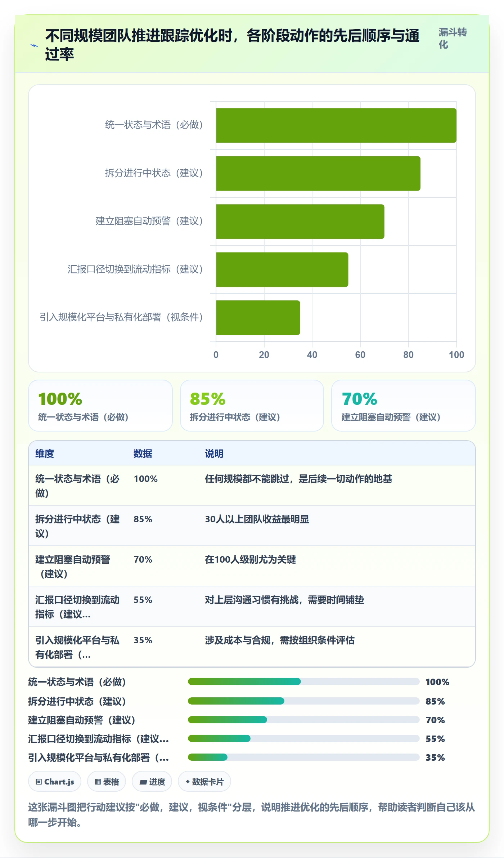Click the 35% progress bar for 引入规模化平台
Viewport: 504px width, 858px height.
pyautogui.click(x=303, y=757)
